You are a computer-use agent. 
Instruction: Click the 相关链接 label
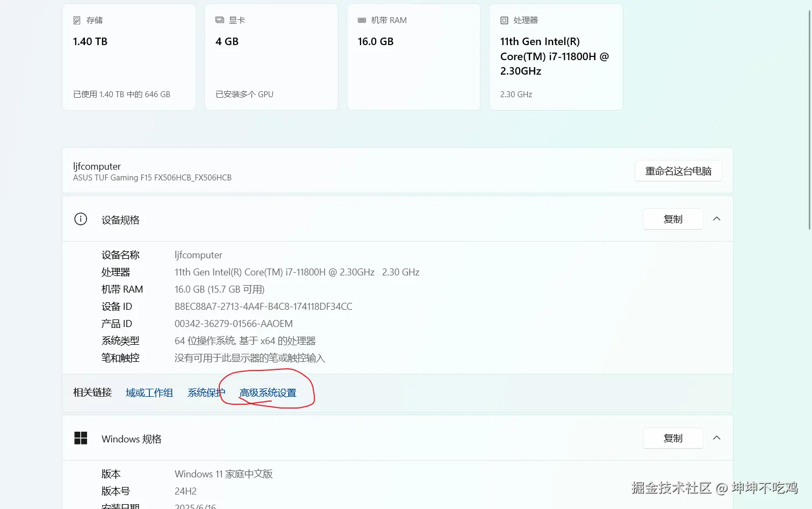tap(92, 392)
